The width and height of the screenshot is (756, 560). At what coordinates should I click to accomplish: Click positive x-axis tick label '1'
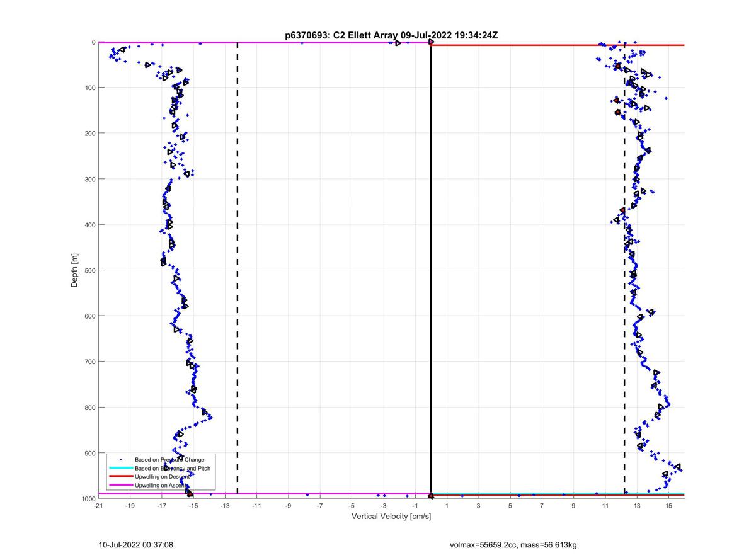[447, 506]
